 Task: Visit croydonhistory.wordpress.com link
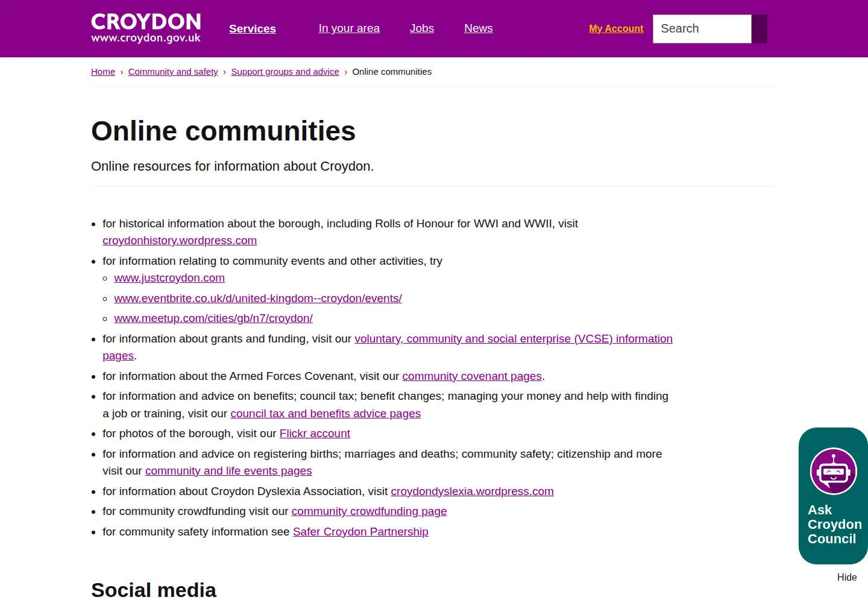tap(180, 241)
